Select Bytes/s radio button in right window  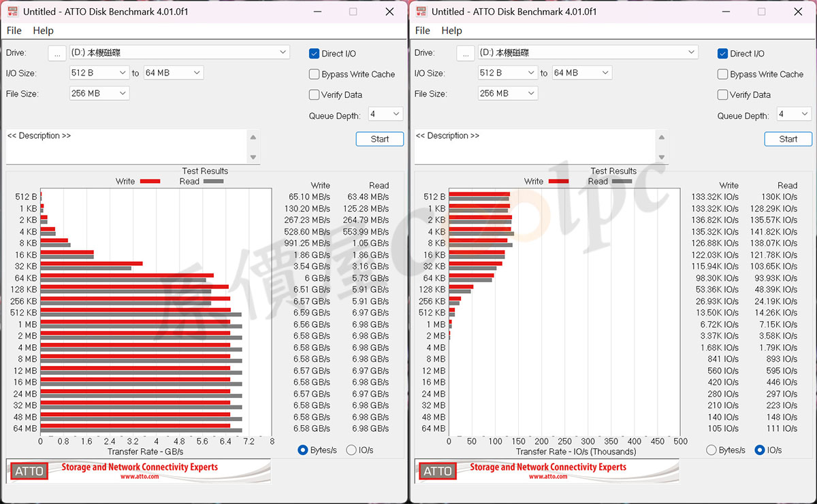711,450
